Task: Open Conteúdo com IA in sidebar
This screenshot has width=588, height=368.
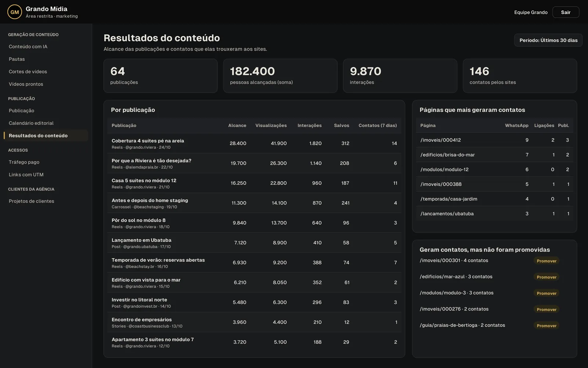Action: point(46,46)
